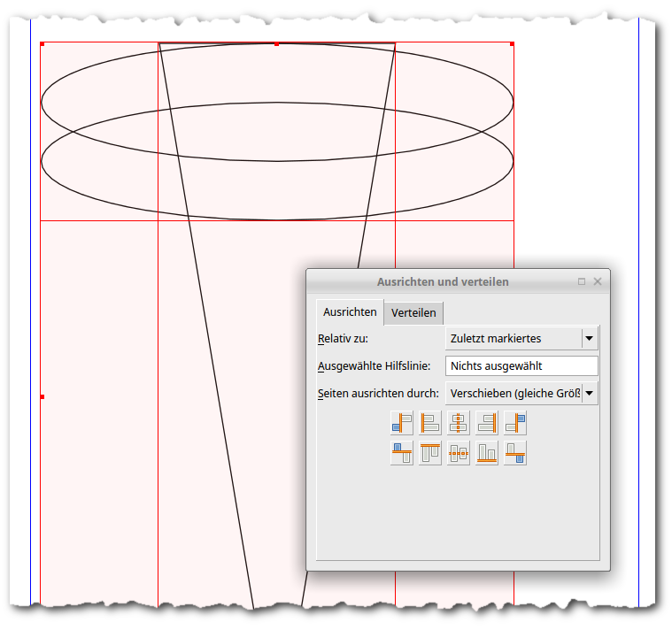
Task: Close the 'Ausrichten und verteilen' dialog
Action: pyautogui.click(x=598, y=281)
